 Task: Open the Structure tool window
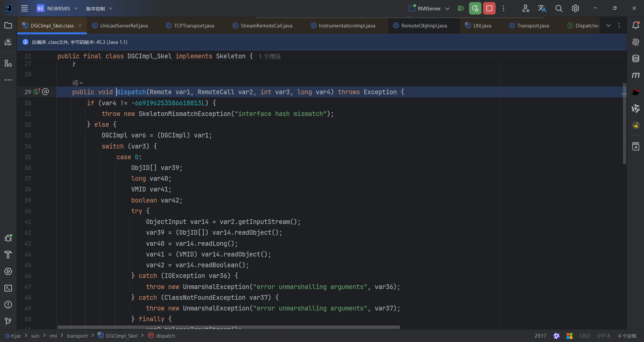pos(8,63)
